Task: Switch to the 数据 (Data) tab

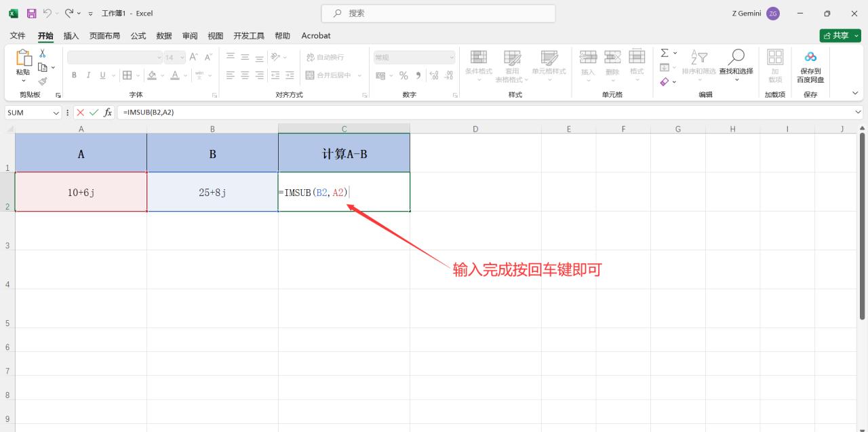Action: tap(164, 36)
